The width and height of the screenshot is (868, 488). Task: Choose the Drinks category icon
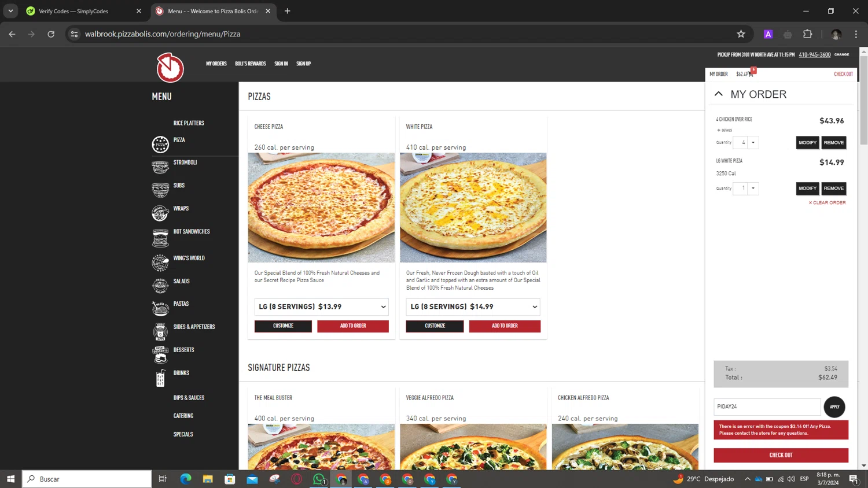click(x=160, y=378)
